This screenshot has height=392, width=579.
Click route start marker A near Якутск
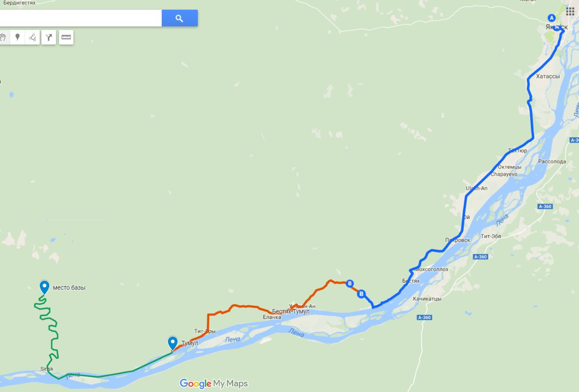tap(551, 18)
